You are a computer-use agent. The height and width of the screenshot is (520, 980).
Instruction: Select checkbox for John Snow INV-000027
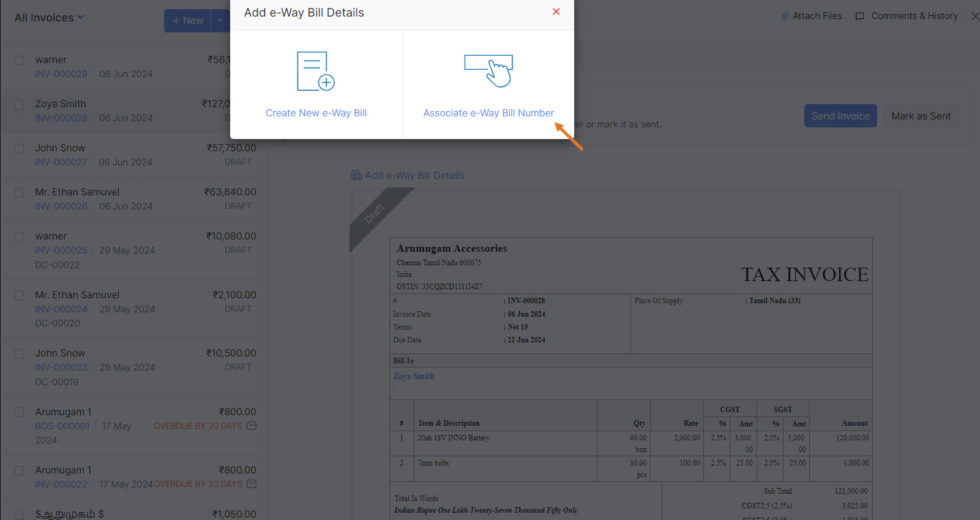click(20, 149)
